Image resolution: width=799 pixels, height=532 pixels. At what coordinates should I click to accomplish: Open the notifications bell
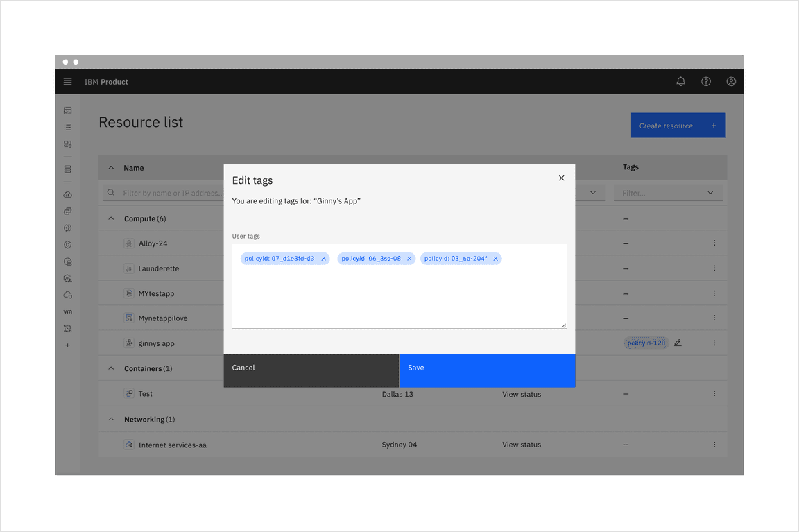pos(680,81)
